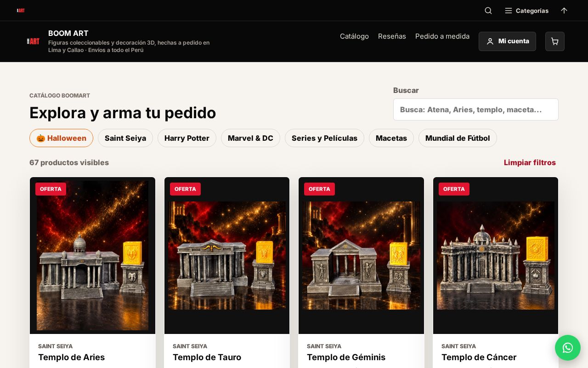Image resolution: width=588 pixels, height=368 pixels.
Task: Open Templo de Aries title
Action: (71, 357)
